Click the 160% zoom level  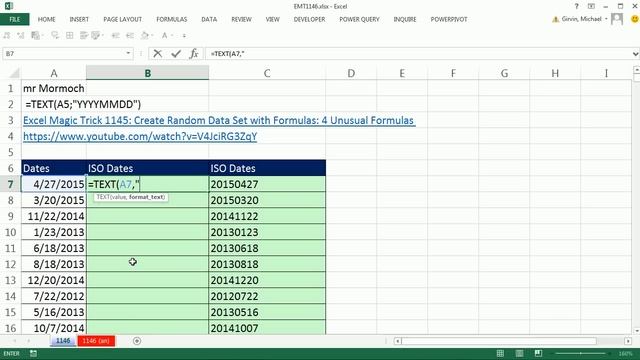[625, 353]
